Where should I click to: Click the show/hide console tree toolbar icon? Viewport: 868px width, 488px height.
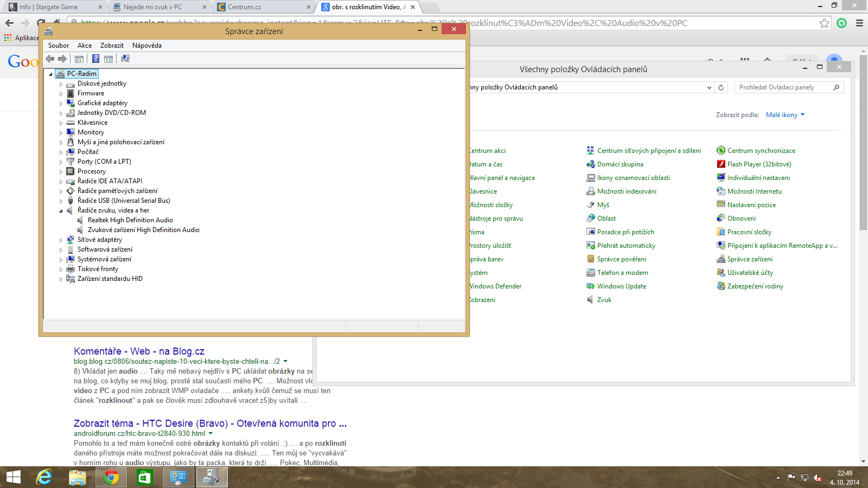(x=79, y=59)
